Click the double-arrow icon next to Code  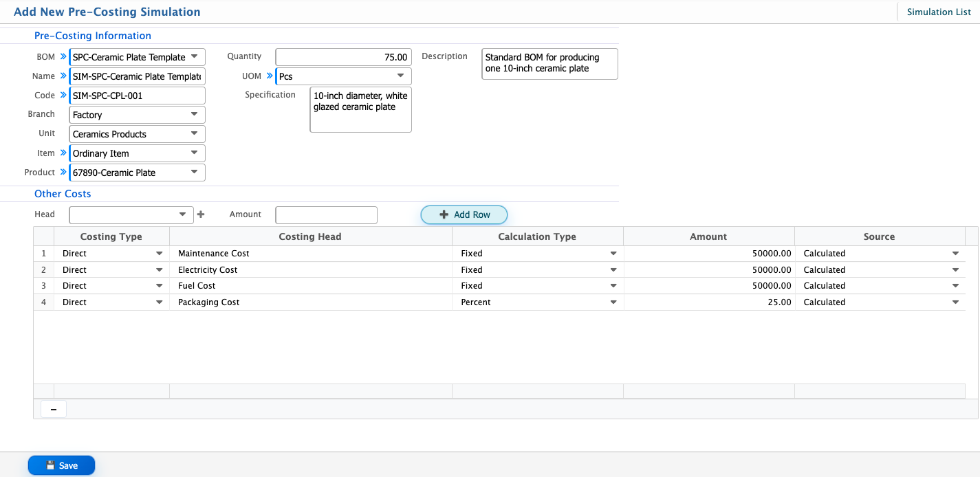63,96
